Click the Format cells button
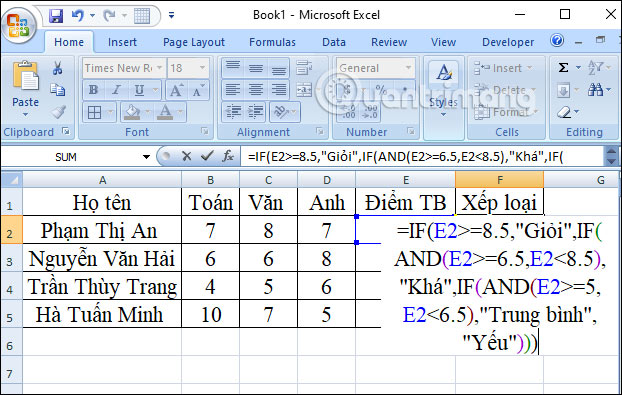This screenshot has width=622, height=395. coord(506,112)
